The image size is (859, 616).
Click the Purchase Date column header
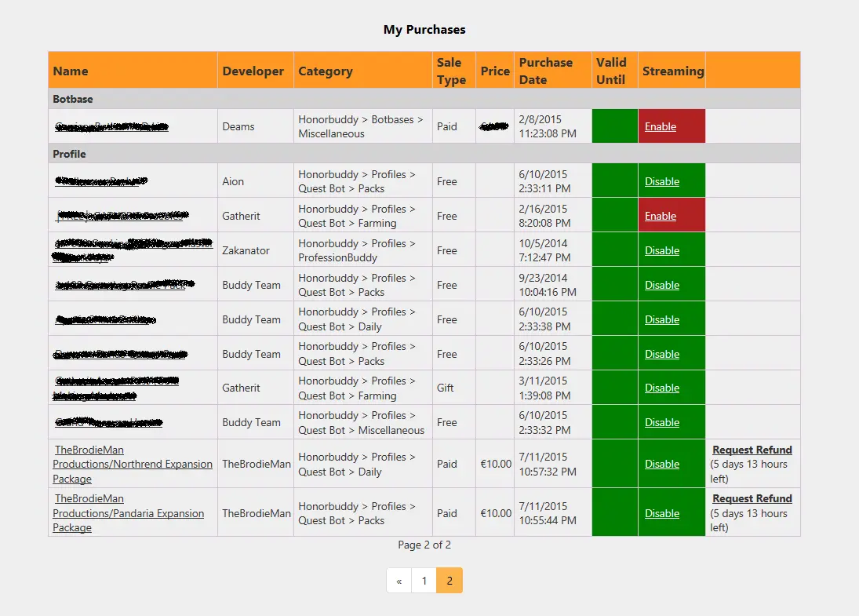point(553,71)
